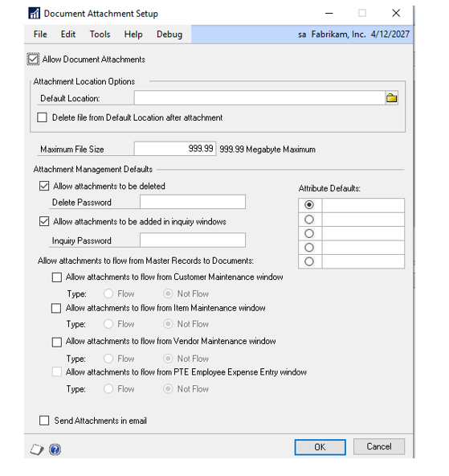Select Not Flow type for Vendor Maintenance

[168, 359]
